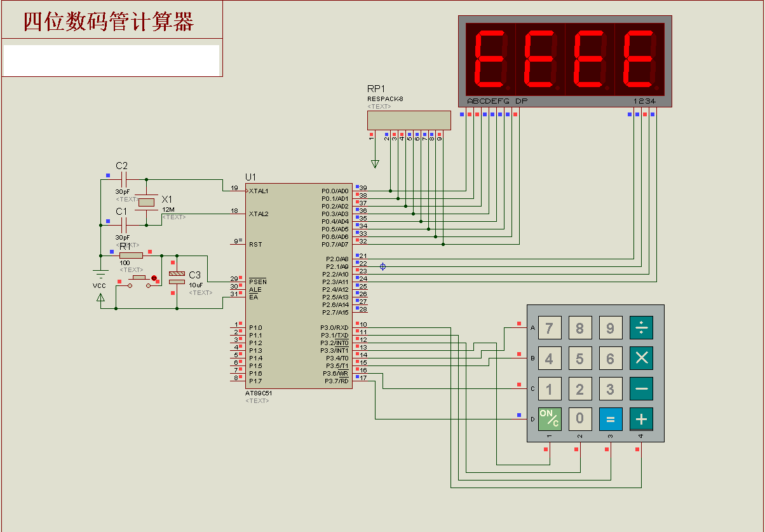Hit the divide key on keypad
This screenshot has height=532, width=765.
click(x=642, y=328)
